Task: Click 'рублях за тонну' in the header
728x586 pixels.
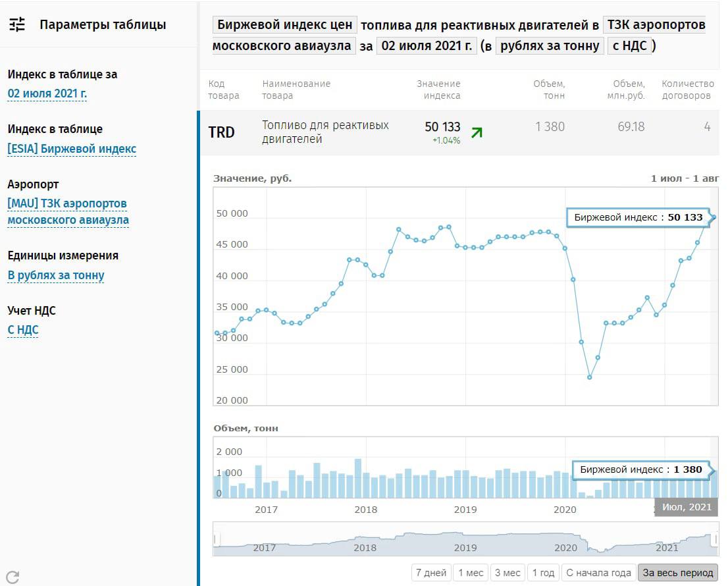Action: click(550, 45)
